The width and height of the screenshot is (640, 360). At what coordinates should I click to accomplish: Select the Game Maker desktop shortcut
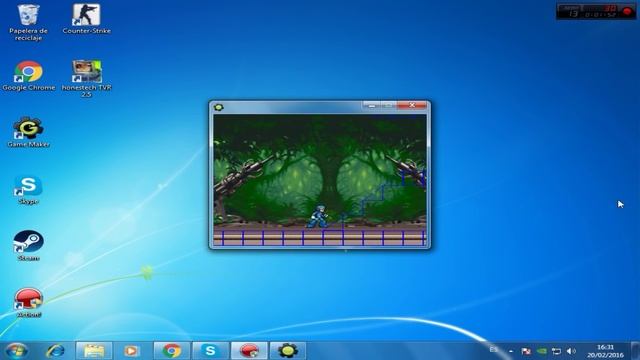point(28,132)
